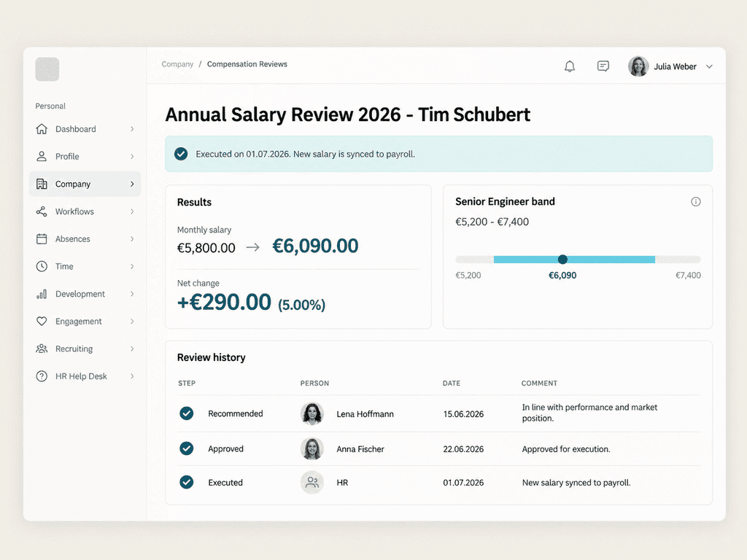Open Profile in the sidebar

pyautogui.click(x=85, y=156)
